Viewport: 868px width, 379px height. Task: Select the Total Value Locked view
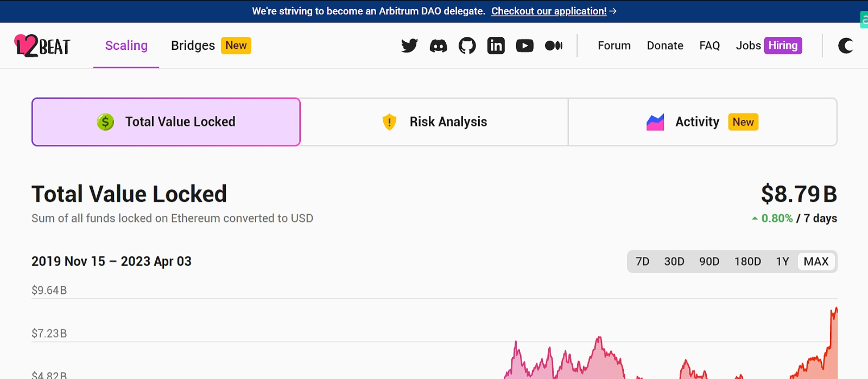166,122
